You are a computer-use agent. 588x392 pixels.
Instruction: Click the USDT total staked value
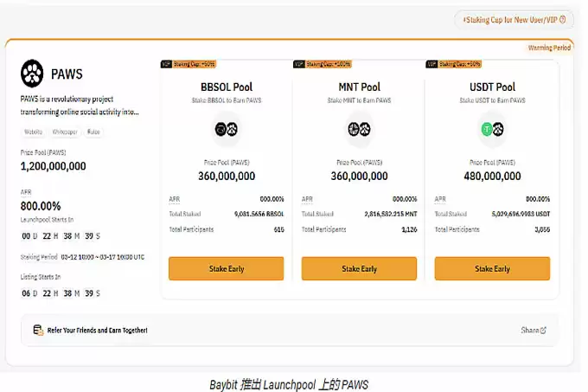click(521, 215)
